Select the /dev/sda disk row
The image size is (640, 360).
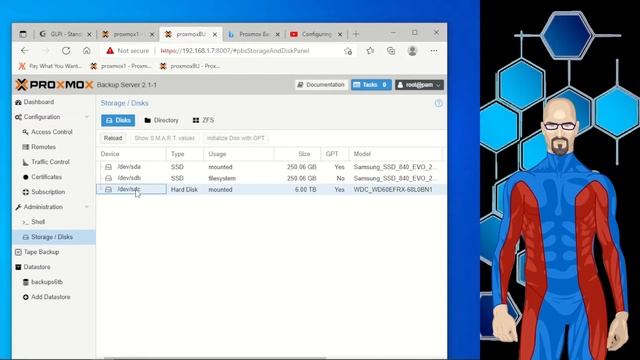tap(271, 167)
